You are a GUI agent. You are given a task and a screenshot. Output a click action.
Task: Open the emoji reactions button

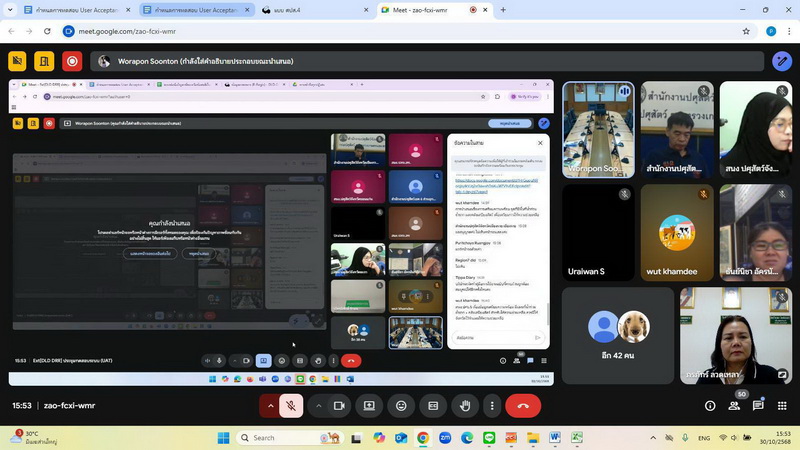[401, 406]
